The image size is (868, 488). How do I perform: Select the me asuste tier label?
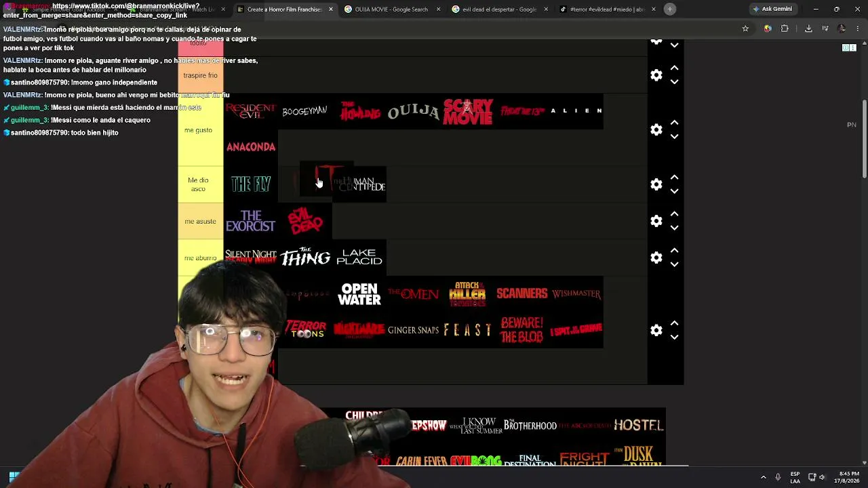pyautogui.click(x=201, y=221)
